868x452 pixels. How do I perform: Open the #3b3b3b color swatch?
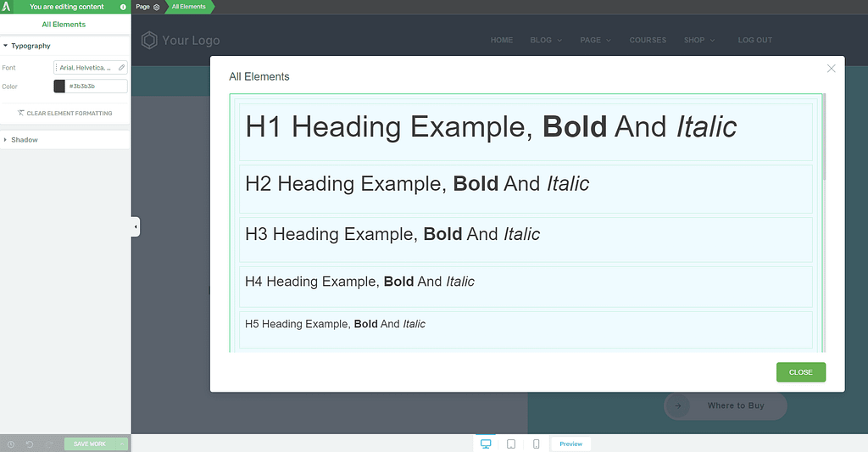(59, 86)
